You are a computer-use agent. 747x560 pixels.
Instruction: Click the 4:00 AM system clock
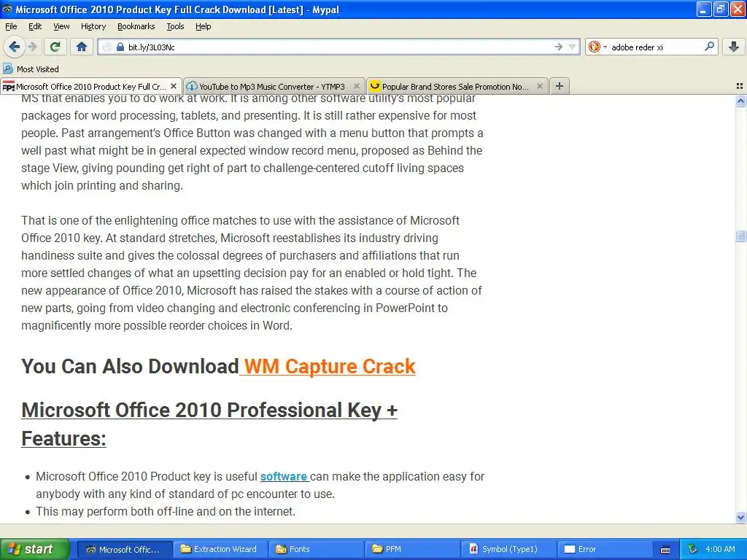(x=720, y=549)
